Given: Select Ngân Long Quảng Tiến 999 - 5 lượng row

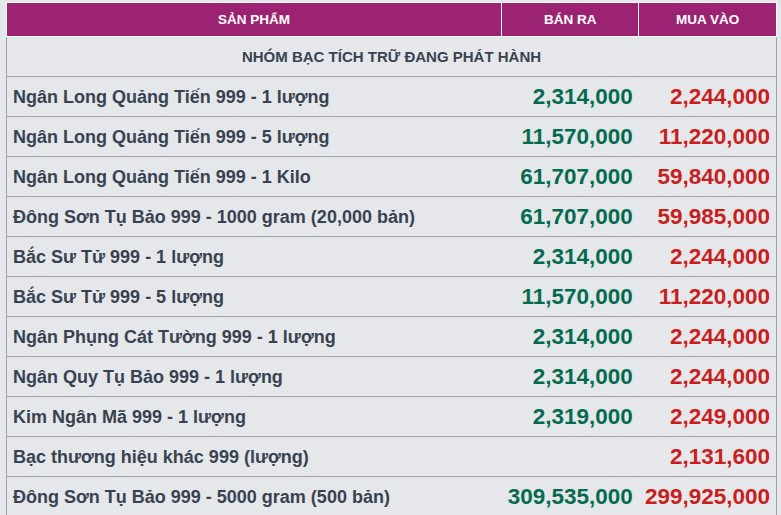Looking at the screenshot, I should (x=391, y=136).
